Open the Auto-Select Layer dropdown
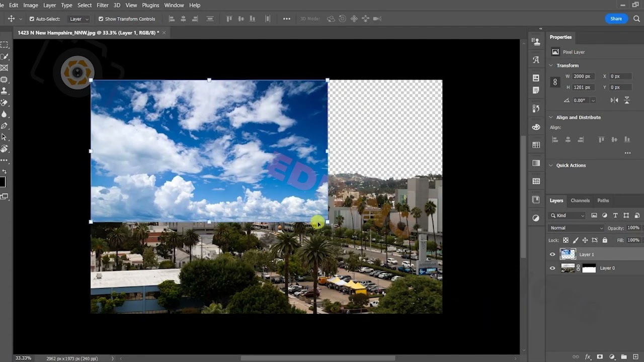644x362 pixels. pyautogui.click(x=79, y=19)
